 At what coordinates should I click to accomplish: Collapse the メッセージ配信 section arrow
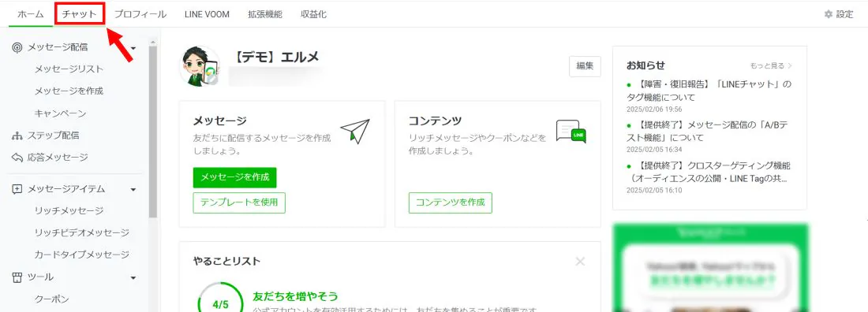point(133,48)
